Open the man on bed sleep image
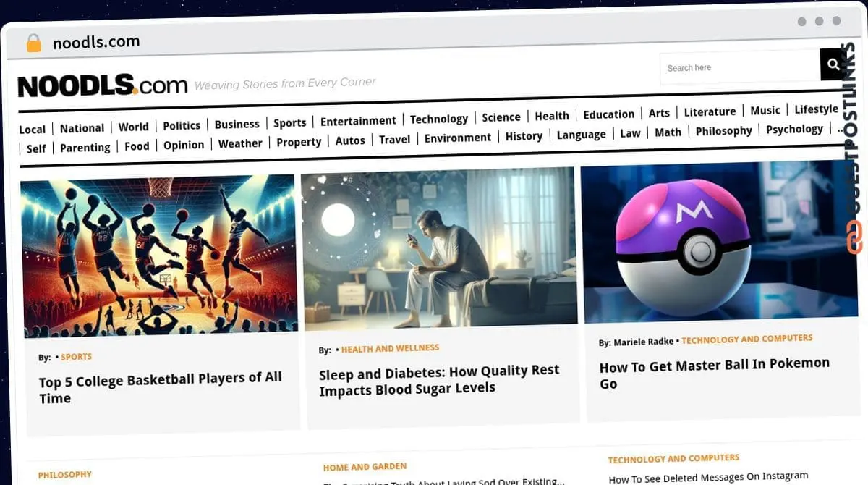Screen dimensions: 868x485 [x=439, y=248]
